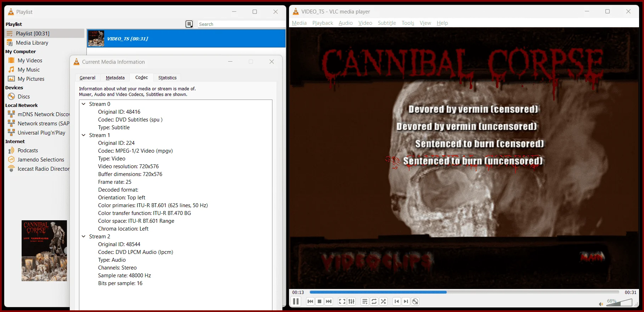This screenshot has width=644, height=312.
Task: Select 'Bits per sample: 16' row
Action: (x=120, y=283)
